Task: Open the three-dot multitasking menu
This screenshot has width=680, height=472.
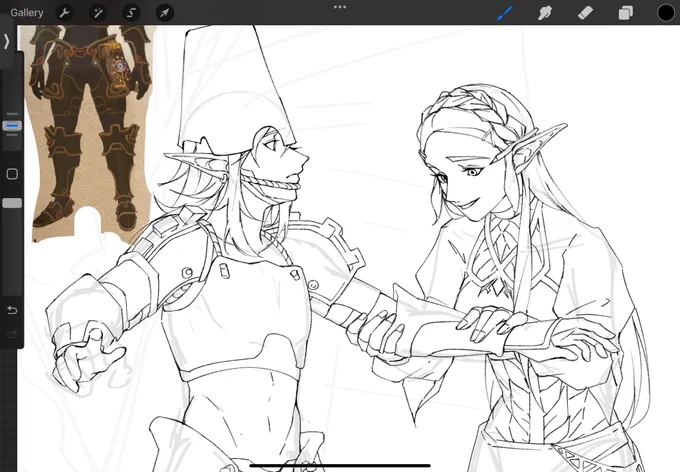Action: [340, 7]
